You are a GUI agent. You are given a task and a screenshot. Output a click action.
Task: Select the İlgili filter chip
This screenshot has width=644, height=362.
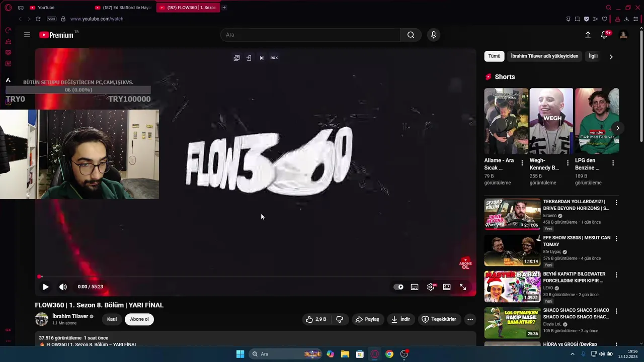pos(593,56)
